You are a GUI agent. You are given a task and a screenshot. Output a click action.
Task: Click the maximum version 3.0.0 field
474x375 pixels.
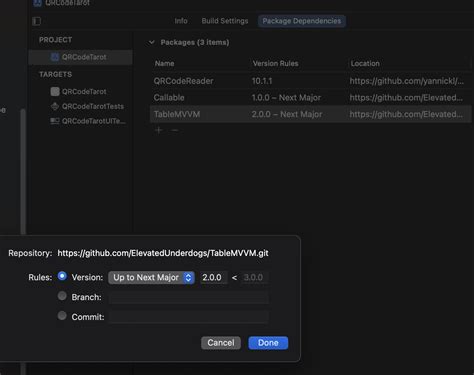(255, 277)
